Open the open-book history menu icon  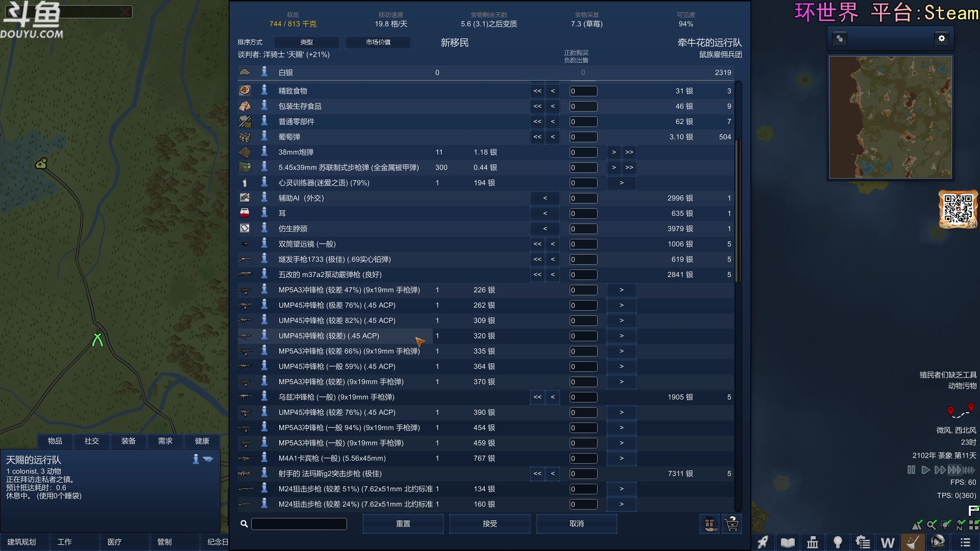788,542
